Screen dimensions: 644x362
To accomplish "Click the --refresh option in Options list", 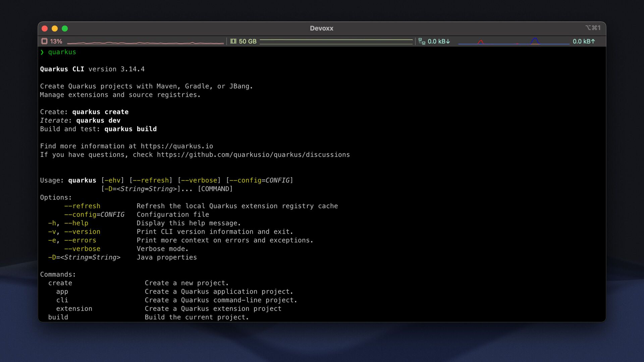I will tap(82, 206).
